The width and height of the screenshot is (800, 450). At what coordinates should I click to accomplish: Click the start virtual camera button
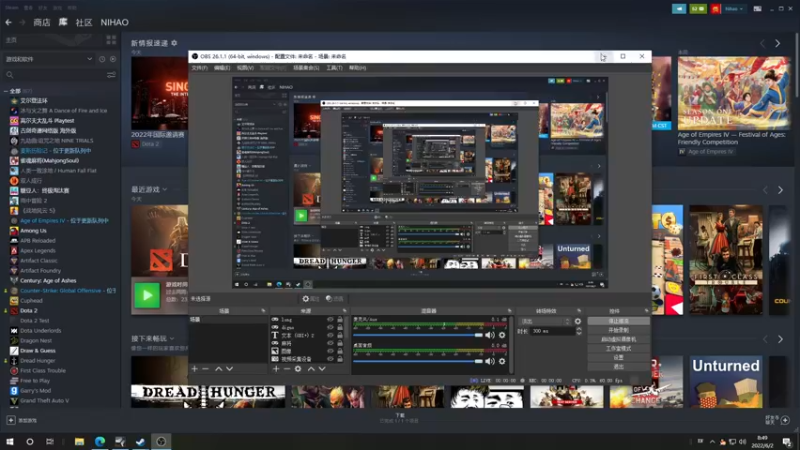coord(618,339)
